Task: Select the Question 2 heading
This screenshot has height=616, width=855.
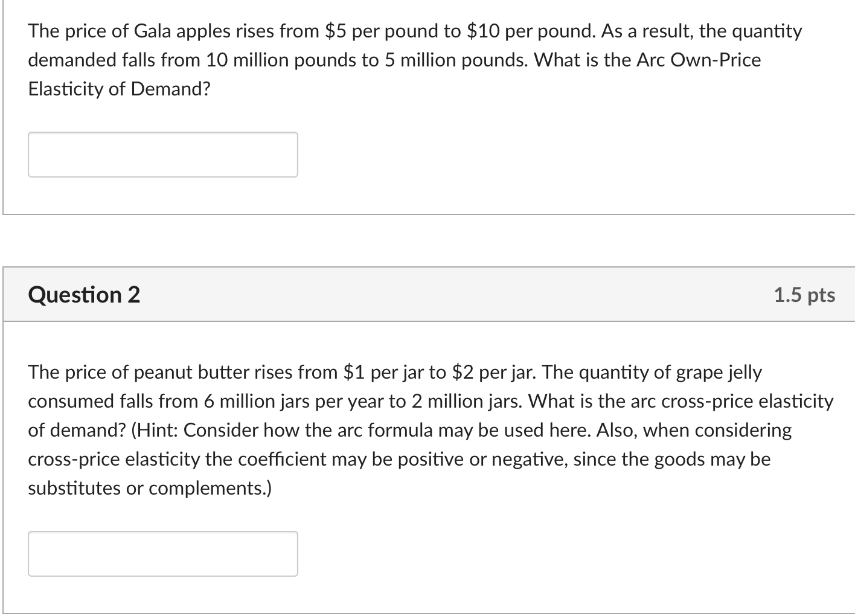Action: pos(84,295)
